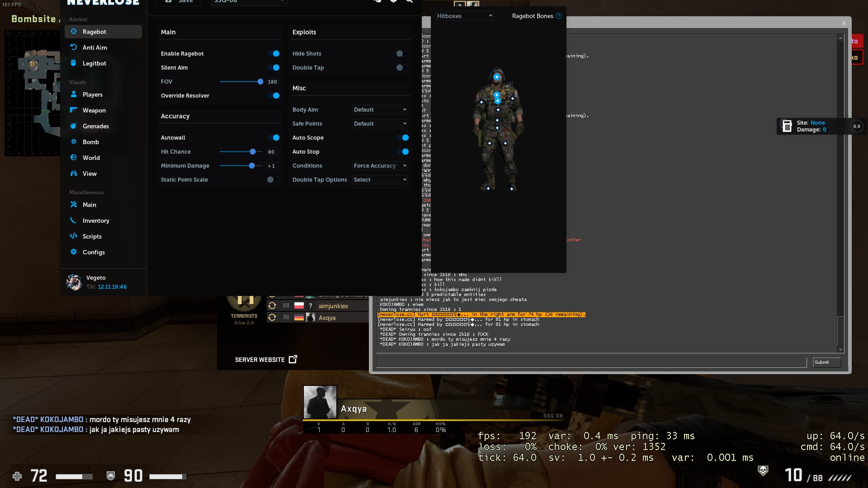The width and height of the screenshot is (868, 488).
Task: Enable the Double Tap toggle
Action: click(401, 67)
